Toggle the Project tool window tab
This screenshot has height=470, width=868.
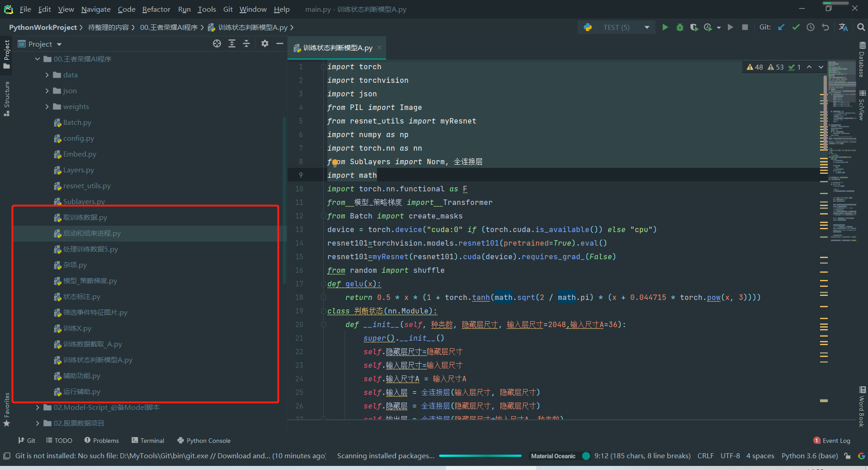(x=6, y=54)
